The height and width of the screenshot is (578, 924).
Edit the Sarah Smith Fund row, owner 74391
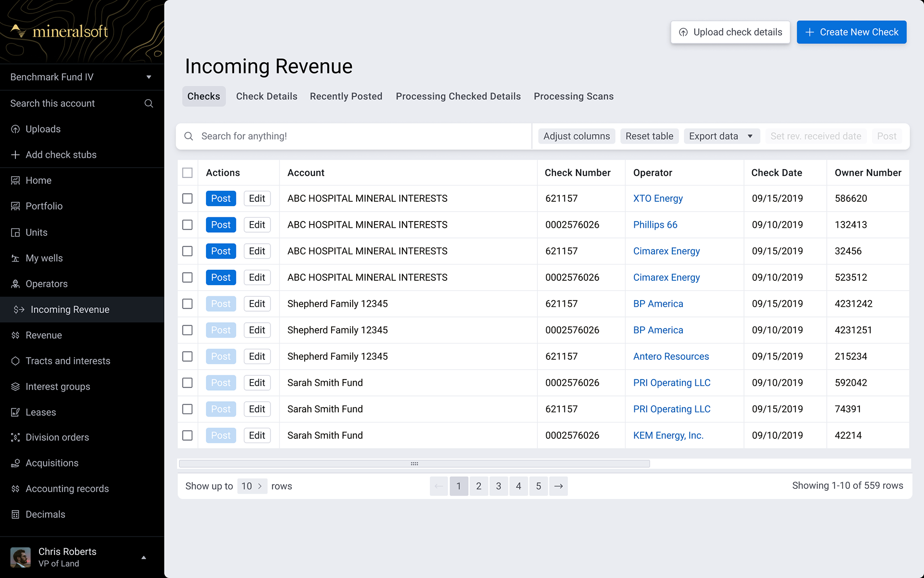[257, 409]
